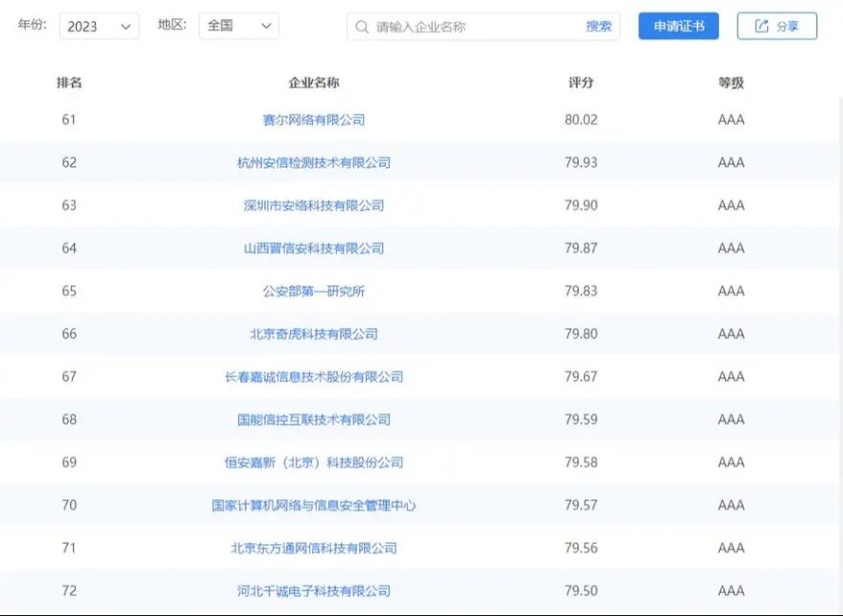Click the 评分 column header
Viewport: 843px width, 616px height.
[581, 83]
